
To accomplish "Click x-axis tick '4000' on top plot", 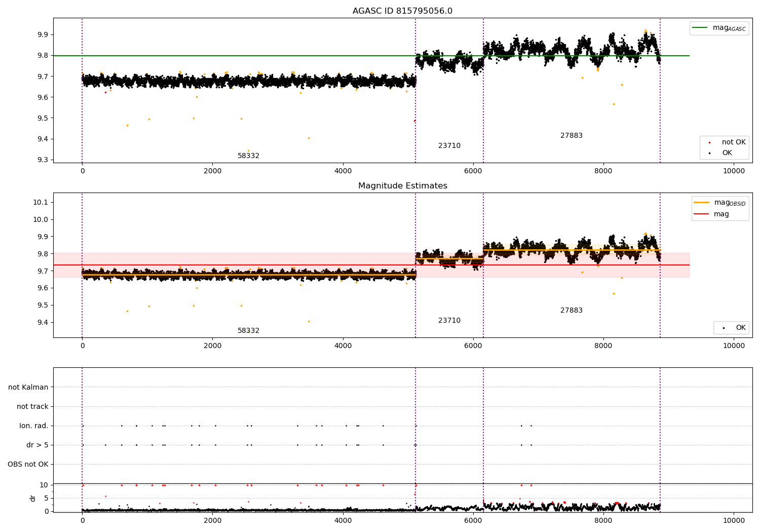I will (x=343, y=171).
